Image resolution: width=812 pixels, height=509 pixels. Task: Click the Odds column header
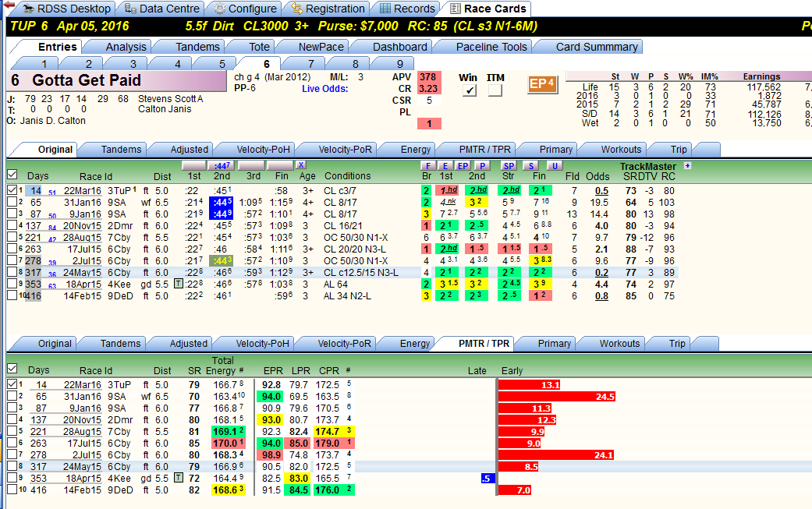597,176
